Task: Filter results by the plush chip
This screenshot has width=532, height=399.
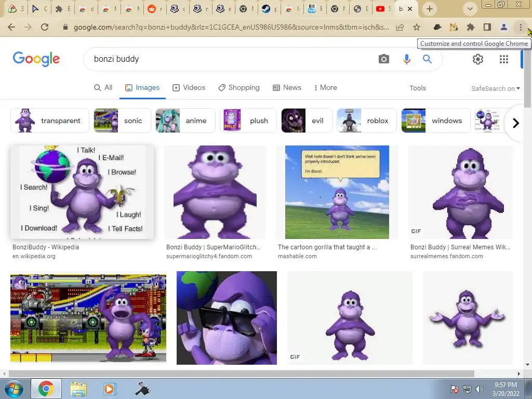Action: [248, 121]
